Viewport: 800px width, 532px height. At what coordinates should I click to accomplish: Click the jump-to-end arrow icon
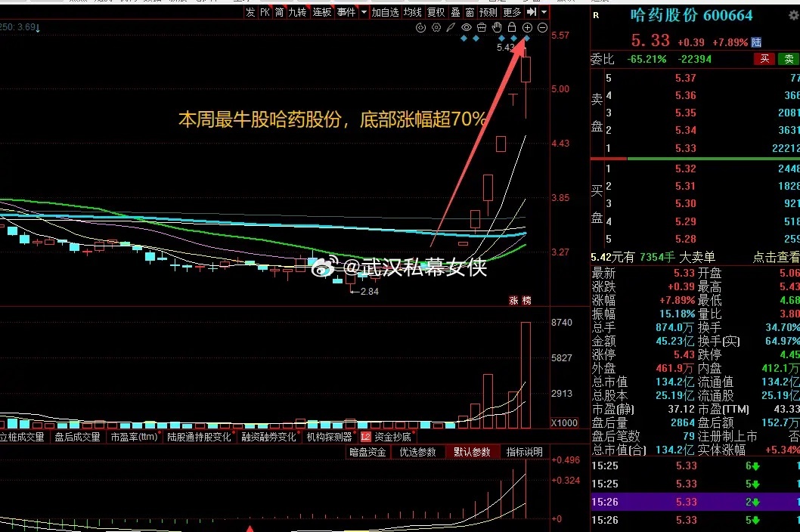[x=532, y=12]
